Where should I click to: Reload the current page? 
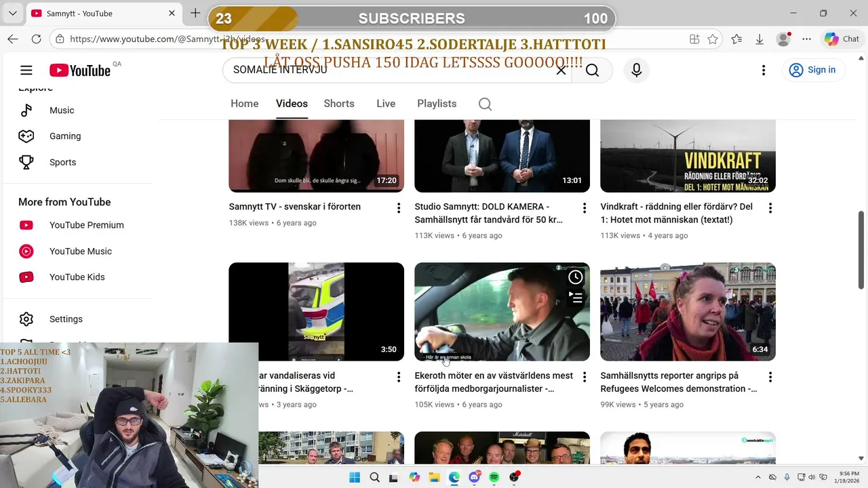35,39
